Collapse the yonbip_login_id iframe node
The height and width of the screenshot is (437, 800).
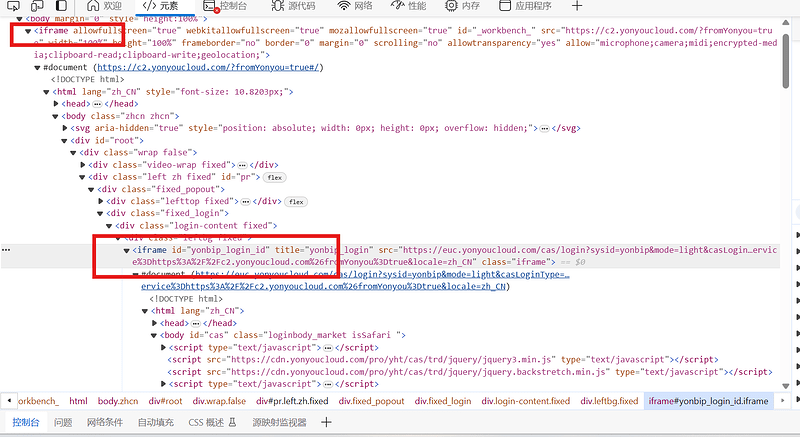(127, 250)
